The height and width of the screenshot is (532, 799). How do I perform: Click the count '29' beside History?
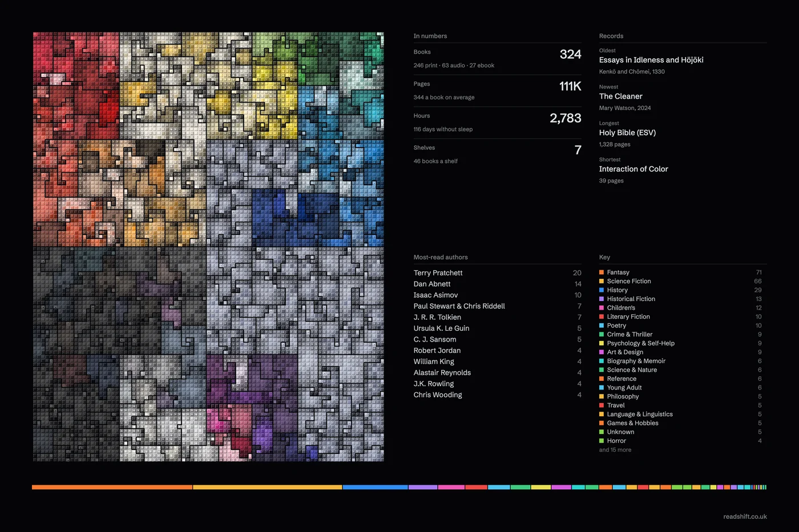(x=758, y=290)
